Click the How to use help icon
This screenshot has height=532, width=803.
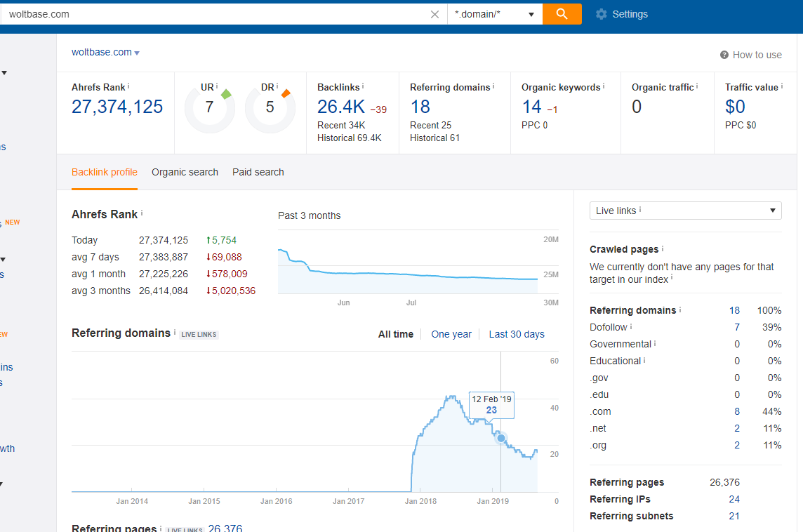click(x=724, y=55)
